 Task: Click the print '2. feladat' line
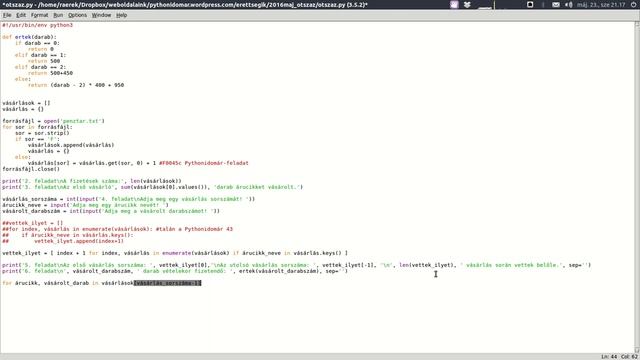tap(92, 181)
